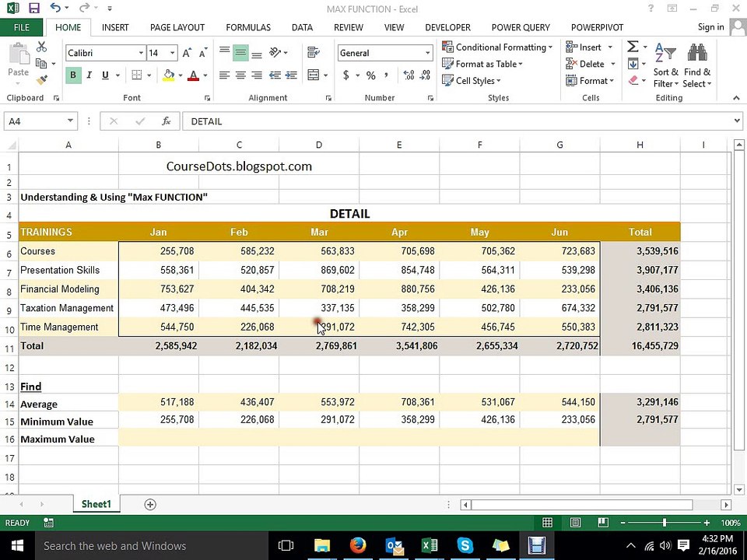
Task: Open the Format as Table dropdown
Action: point(482,64)
